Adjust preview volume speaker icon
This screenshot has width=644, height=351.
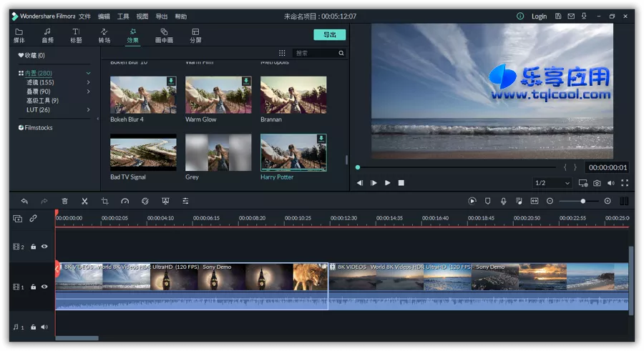(611, 183)
